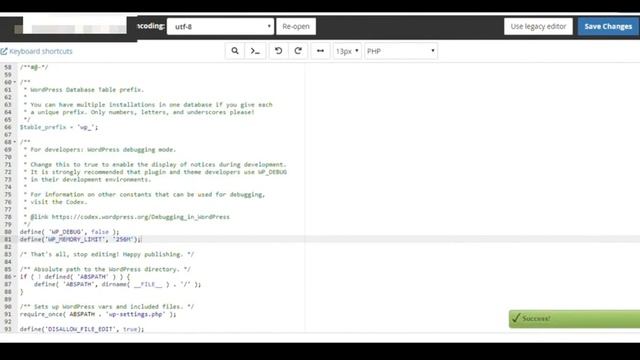Open the Keyboard shortcuts link

click(x=36, y=51)
